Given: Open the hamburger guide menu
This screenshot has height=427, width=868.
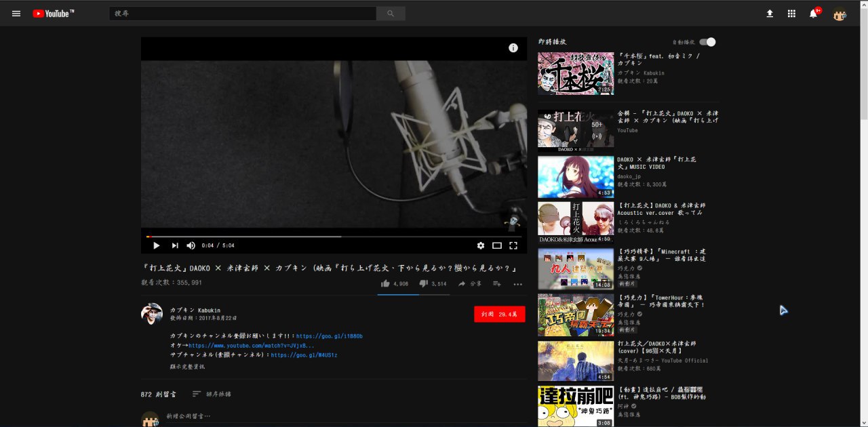Looking at the screenshot, I should [x=16, y=14].
